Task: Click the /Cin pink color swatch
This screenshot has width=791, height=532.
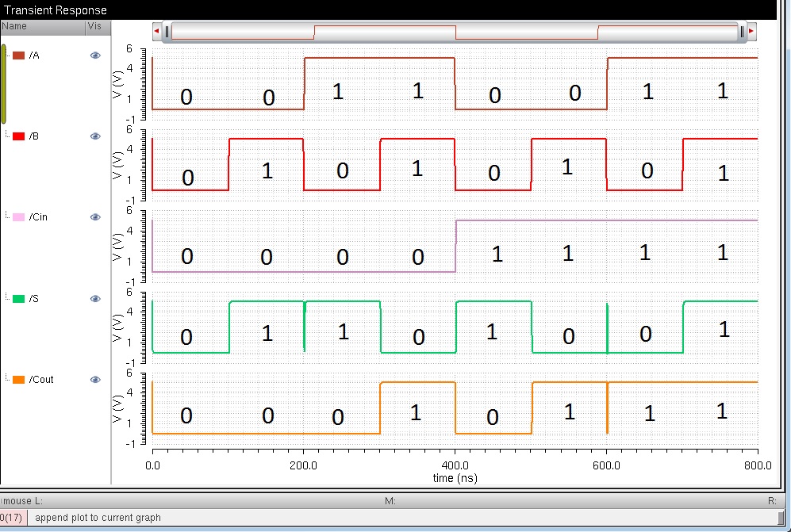Action: click(x=19, y=217)
